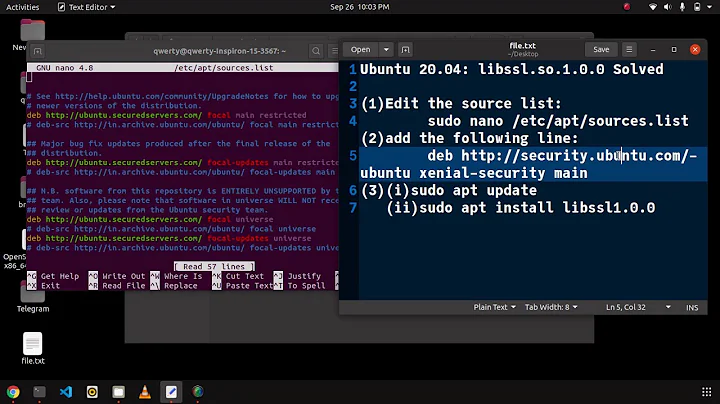Open Files manager from the dock
The height and width of the screenshot is (404, 720).
[x=118, y=392]
